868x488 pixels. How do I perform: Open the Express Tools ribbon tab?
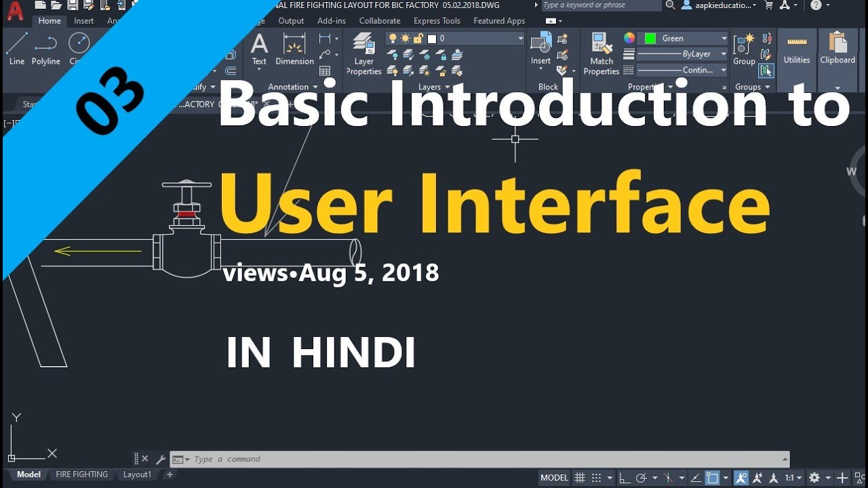tap(437, 21)
